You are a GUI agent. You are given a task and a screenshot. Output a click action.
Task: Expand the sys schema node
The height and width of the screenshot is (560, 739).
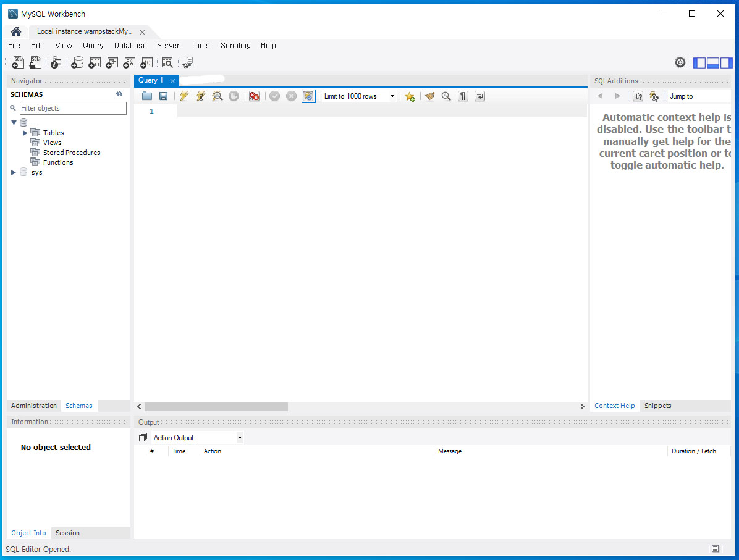pos(13,172)
